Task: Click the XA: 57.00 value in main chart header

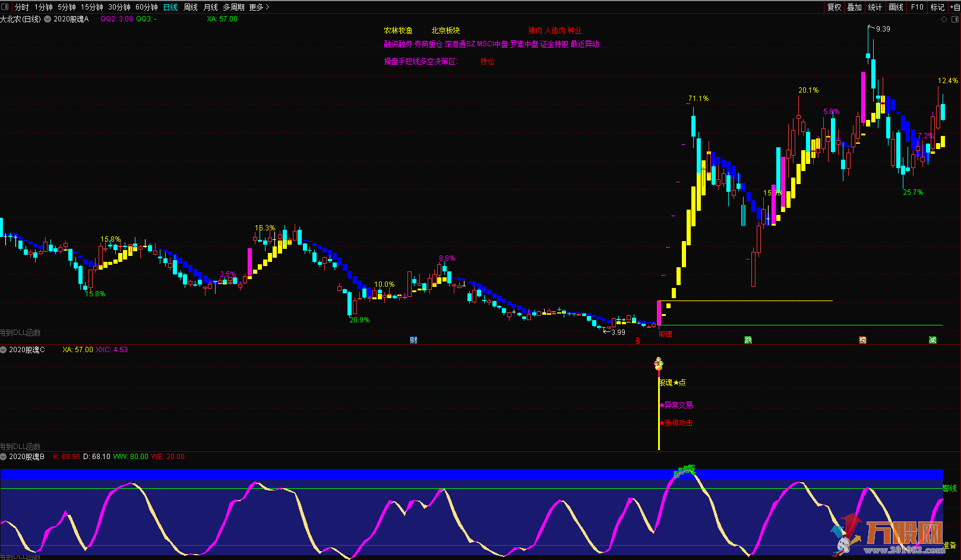Action: (222, 19)
